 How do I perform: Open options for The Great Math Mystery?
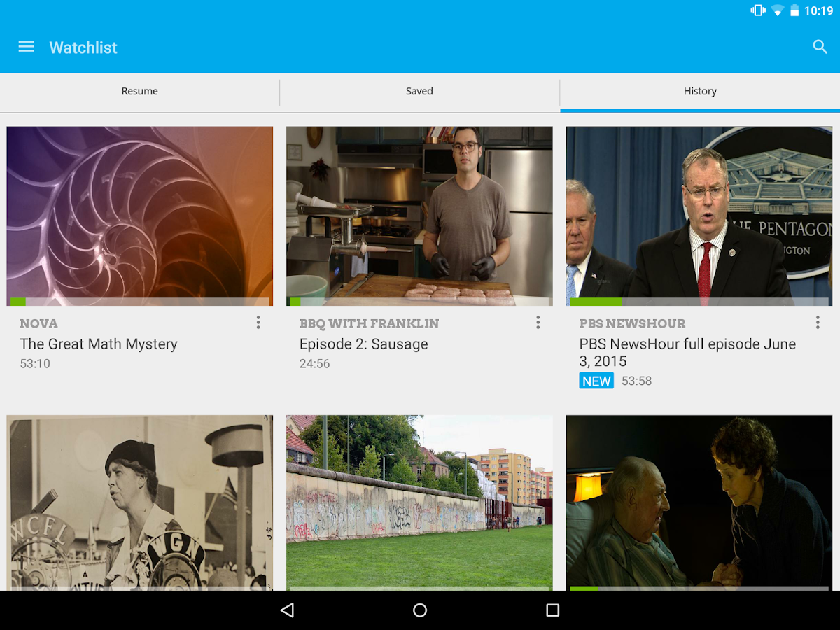258,323
